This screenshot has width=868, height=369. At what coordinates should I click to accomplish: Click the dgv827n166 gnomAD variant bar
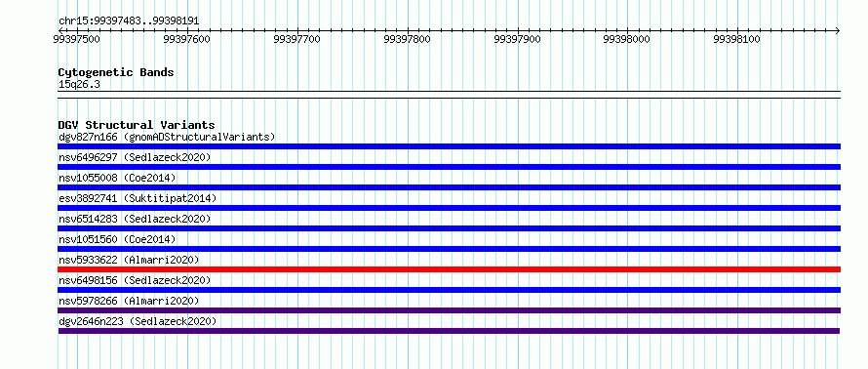pos(449,146)
